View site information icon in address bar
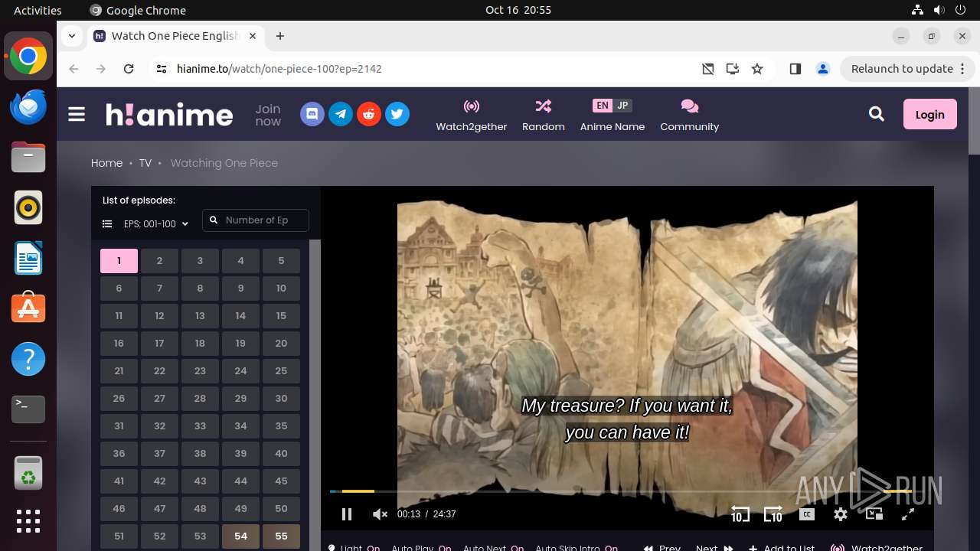The image size is (980, 551). (x=161, y=69)
